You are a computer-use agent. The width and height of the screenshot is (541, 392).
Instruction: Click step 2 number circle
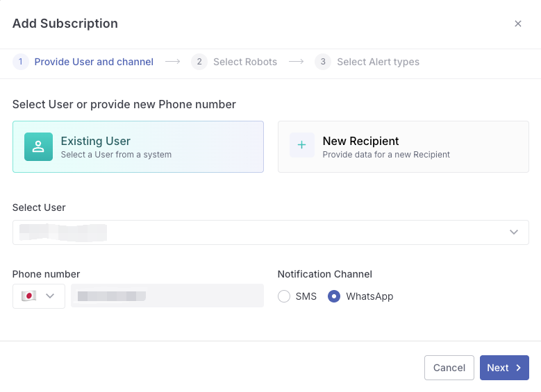(199, 62)
